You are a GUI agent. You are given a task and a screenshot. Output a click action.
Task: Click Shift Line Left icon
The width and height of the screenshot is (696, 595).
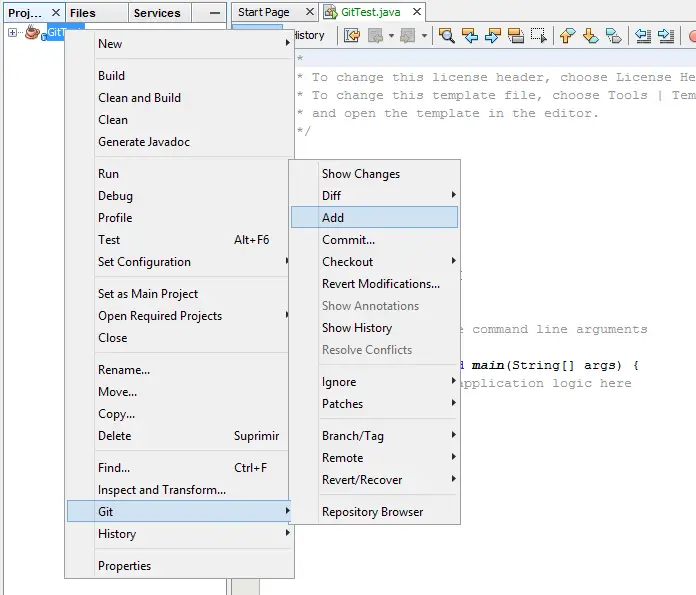click(x=643, y=35)
